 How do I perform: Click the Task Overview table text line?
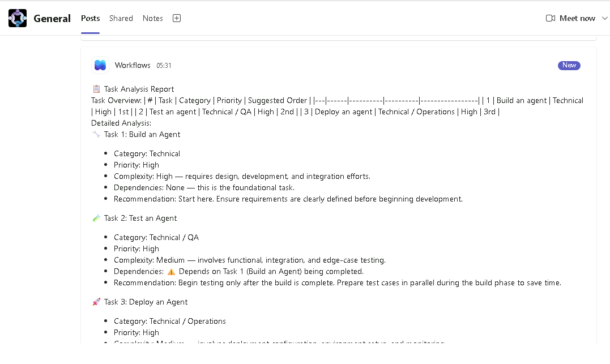(338, 106)
